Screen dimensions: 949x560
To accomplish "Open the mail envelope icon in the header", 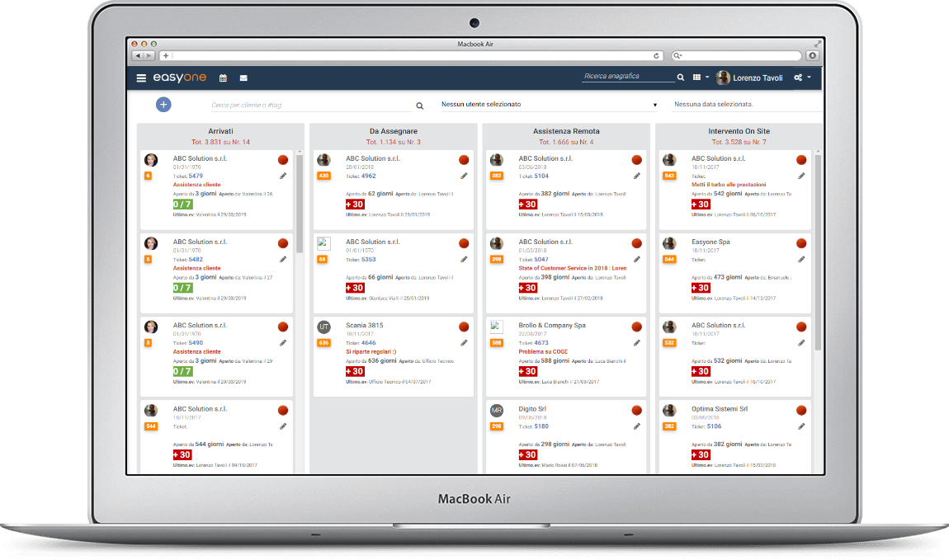I will tap(243, 78).
